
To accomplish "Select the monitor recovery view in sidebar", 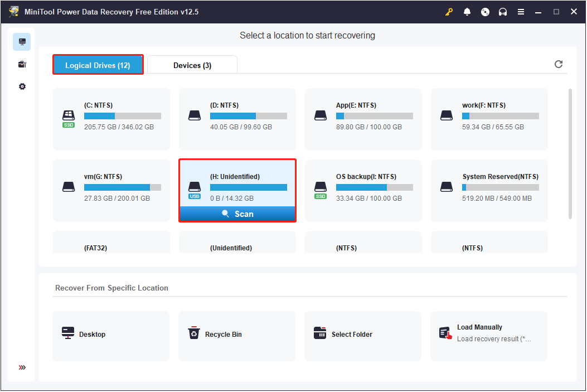I will [x=22, y=42].
